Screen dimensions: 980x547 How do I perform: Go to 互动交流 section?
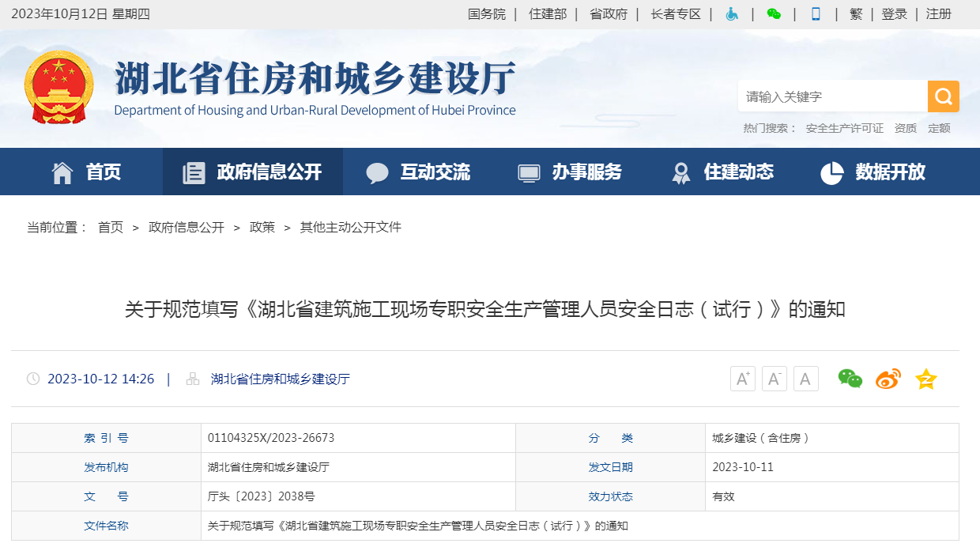tap(418, 172)
